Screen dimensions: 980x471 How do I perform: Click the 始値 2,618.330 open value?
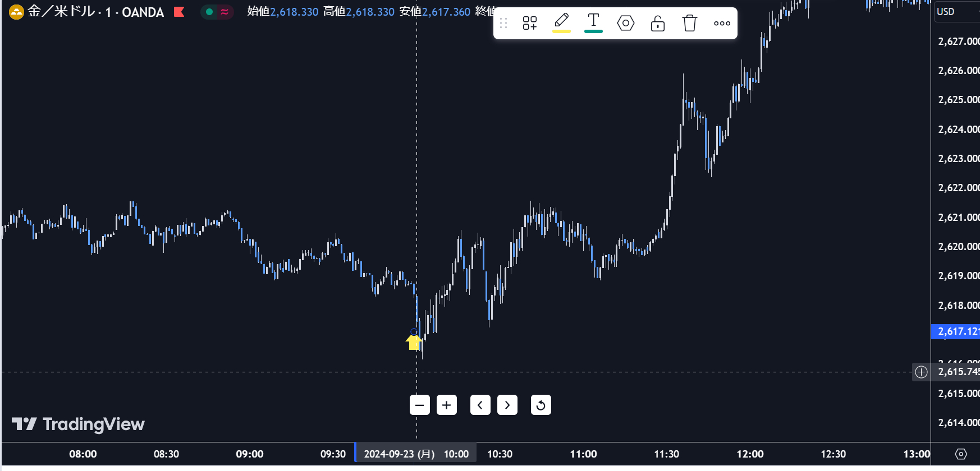point(283,12)
